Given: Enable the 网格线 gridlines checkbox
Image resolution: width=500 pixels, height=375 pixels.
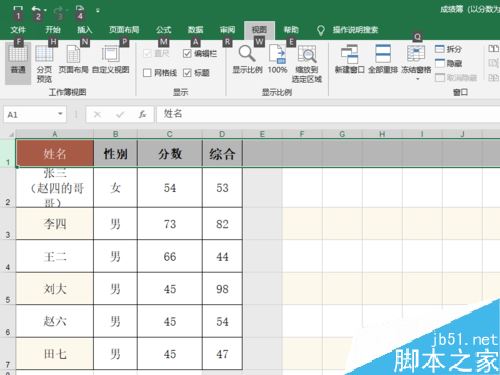Looking at the screenshot, I should click(x=147, y=73).
